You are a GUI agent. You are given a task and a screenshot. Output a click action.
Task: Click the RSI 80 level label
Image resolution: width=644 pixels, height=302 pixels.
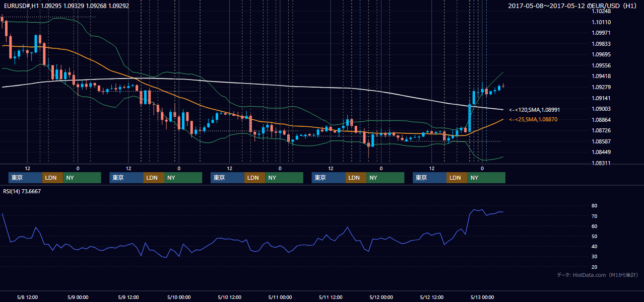pyautogui.click(x=595, y=206)
